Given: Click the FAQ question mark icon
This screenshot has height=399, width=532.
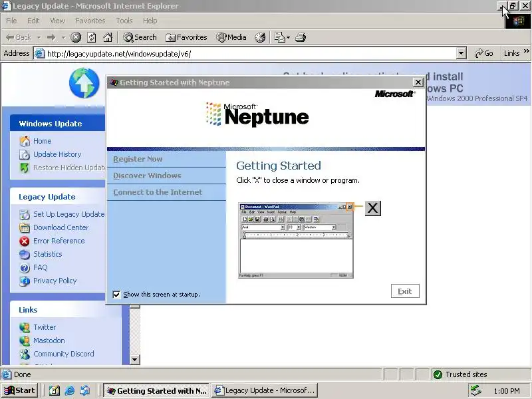Looking at the screenshot, I should click(x=25, y=268).
